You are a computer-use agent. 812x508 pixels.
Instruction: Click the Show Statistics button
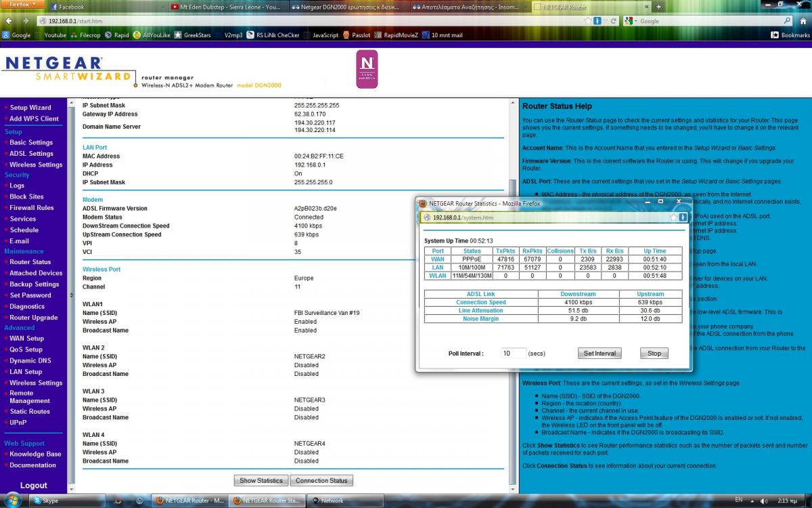coord(261,480)
